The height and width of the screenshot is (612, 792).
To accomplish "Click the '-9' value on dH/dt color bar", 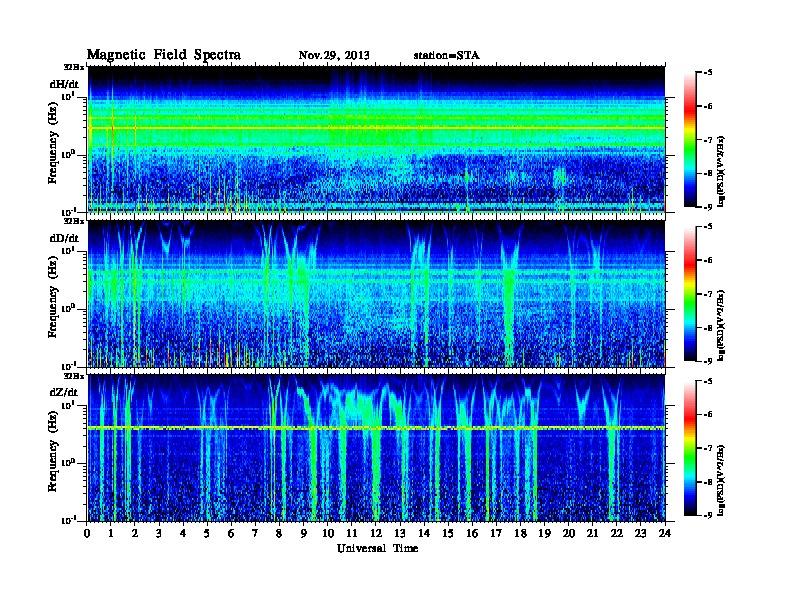I will (x=708, y=207).
